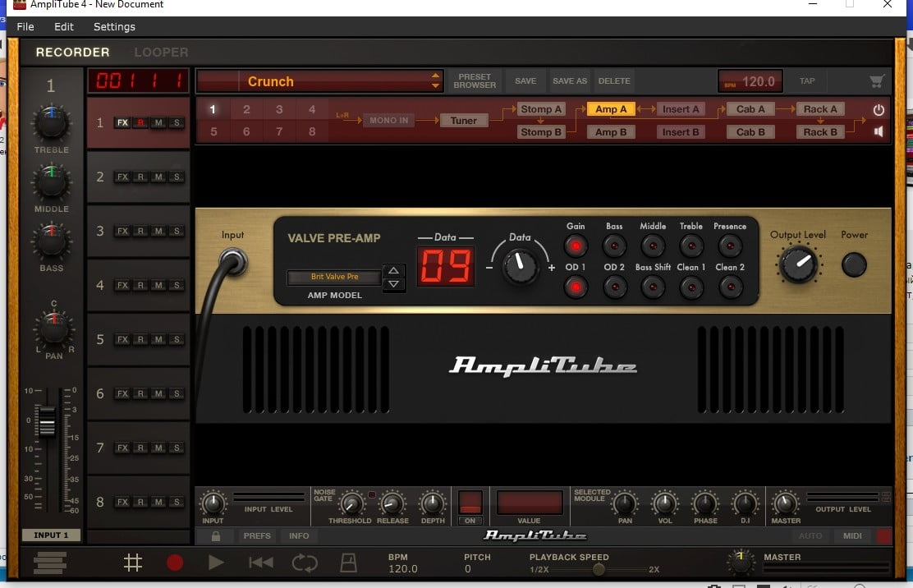Click the track list lines icon
The width and height of the screenshot is (913, 588).
(50, 563)
